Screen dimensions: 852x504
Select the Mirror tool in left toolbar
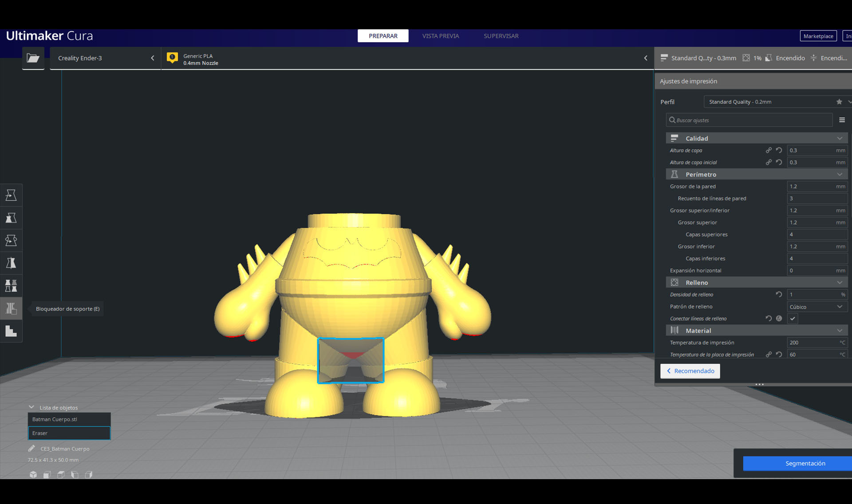coord(11,263)
